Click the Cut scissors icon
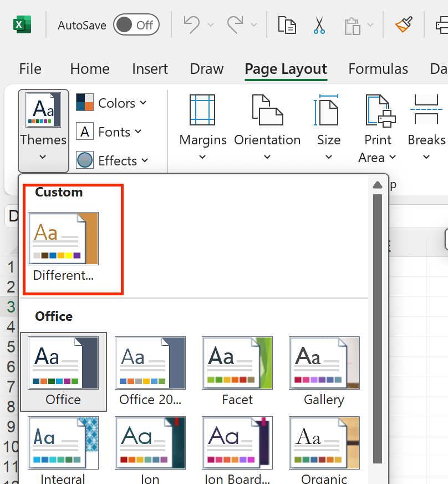This screenshot has height=484, width=448. (319, 25)
